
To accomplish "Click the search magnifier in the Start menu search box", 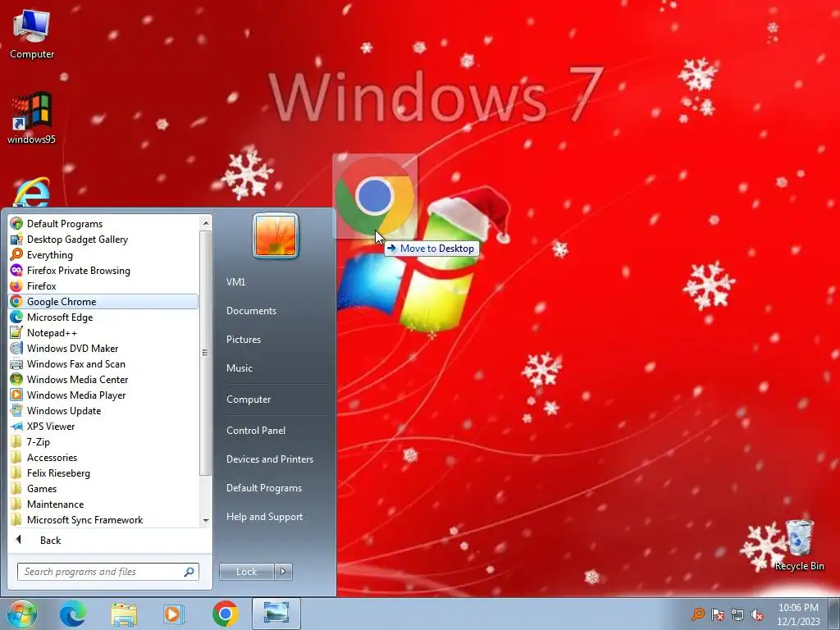I will click(x=189, y=572).
